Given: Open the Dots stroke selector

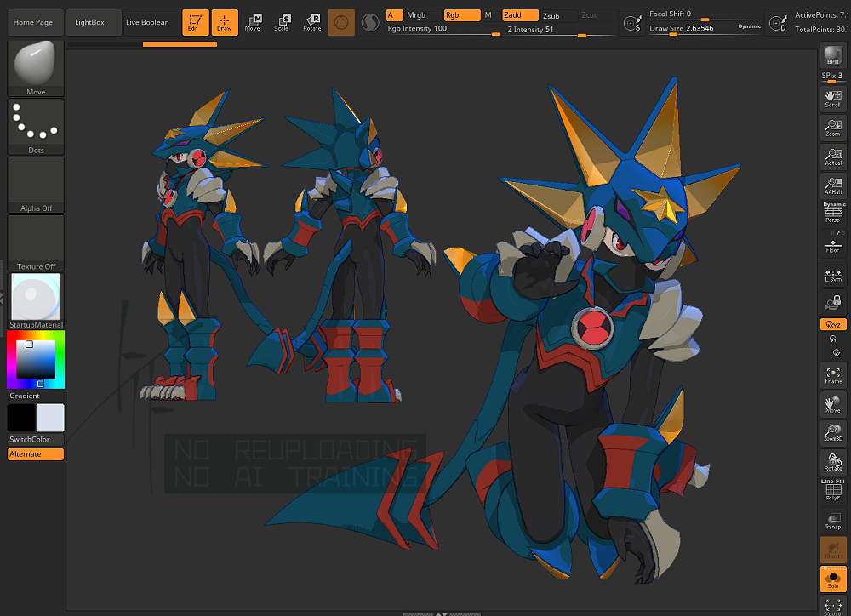Looking at the screenshot, I should coord(36,127).
